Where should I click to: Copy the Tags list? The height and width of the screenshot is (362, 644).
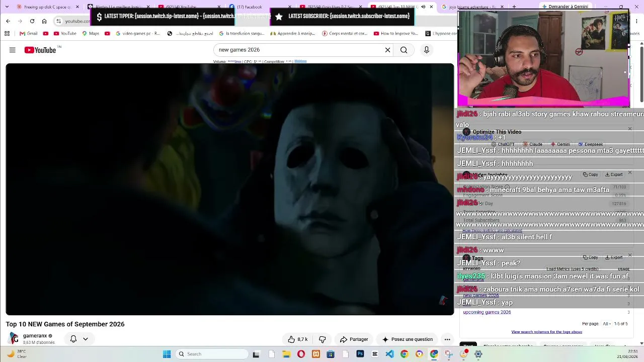click(x=590, y=257)
